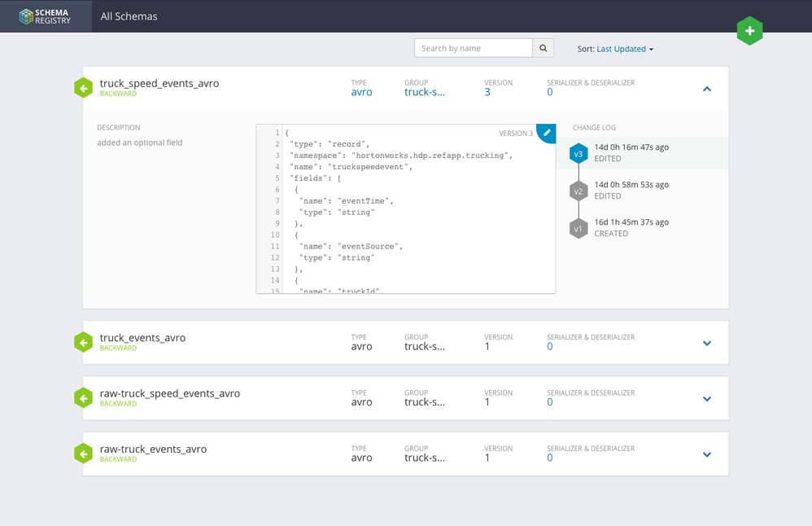This screenshot has width=812, height=526.
Task: Expand the raw-truck_speed_events_avro schema row
Action: point(706,399)
